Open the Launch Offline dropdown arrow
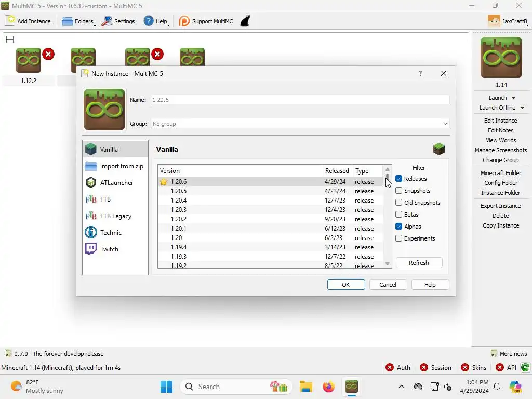The image size is (532, 399). [x=523, y=108]
